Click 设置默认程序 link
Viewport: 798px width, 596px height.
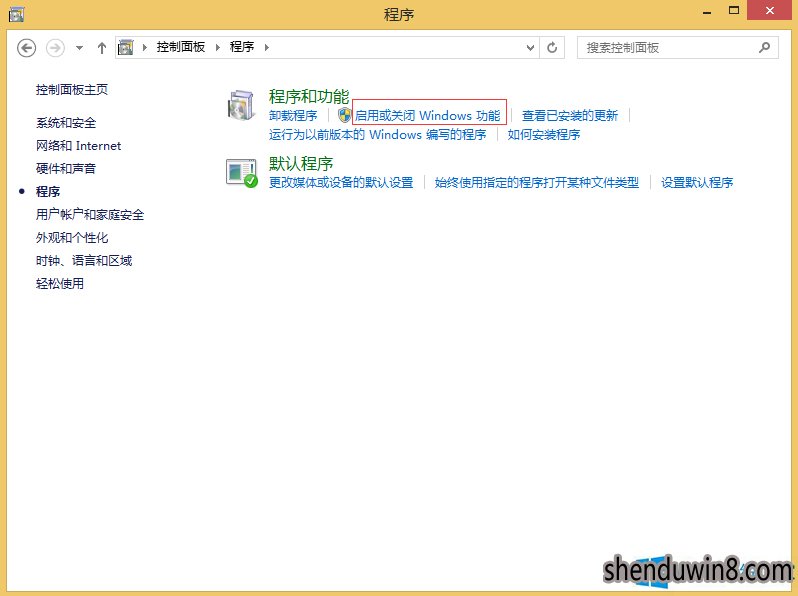pyautogui.click(x=697, y=183)
